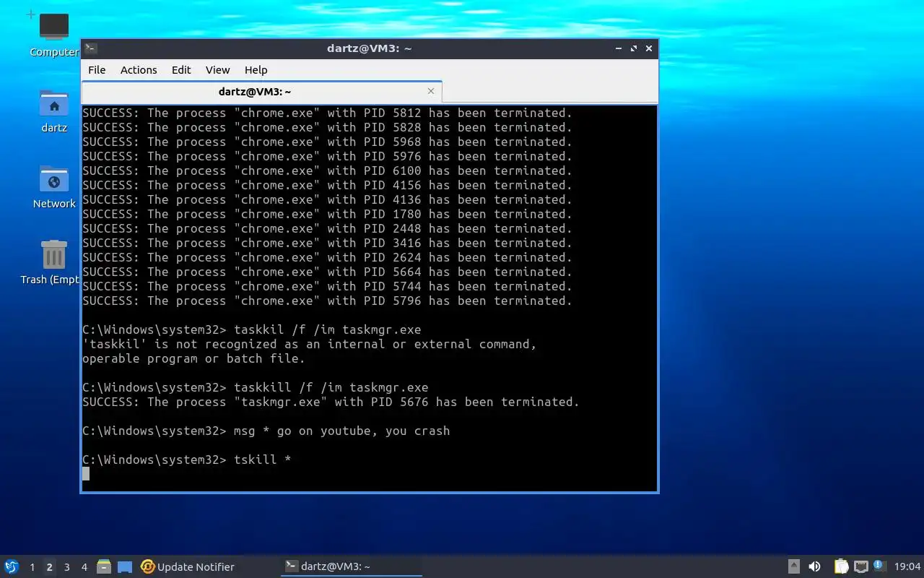Screen dimensions: 924x578
Task: Switch to workspace 4 in pager
Action: point(84,567)
